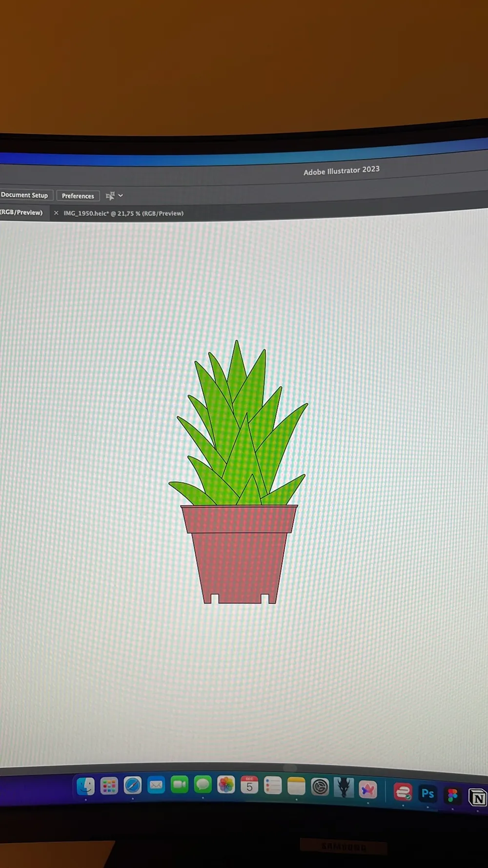Image resolution: width=488 pixels, height=868 pixels.
Task: Open Preferences from the control bar
Action: [x=78, y=196]
